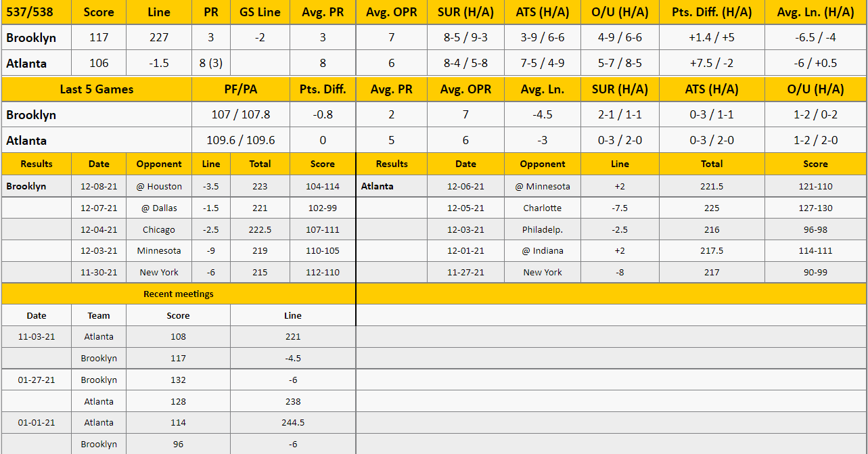Click the Last 5 Games header
Screen dimensions: 868x454
[x=97, y=89]
